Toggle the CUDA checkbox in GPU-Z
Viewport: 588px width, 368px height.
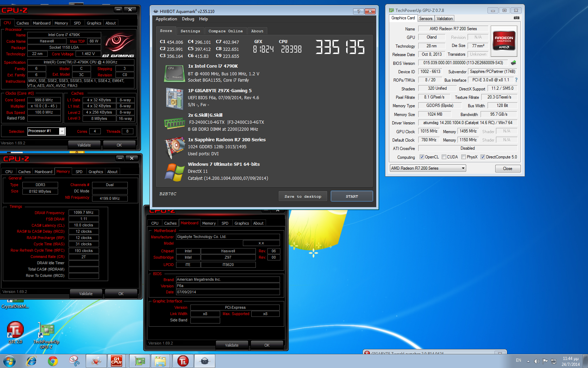coord(444,157)
